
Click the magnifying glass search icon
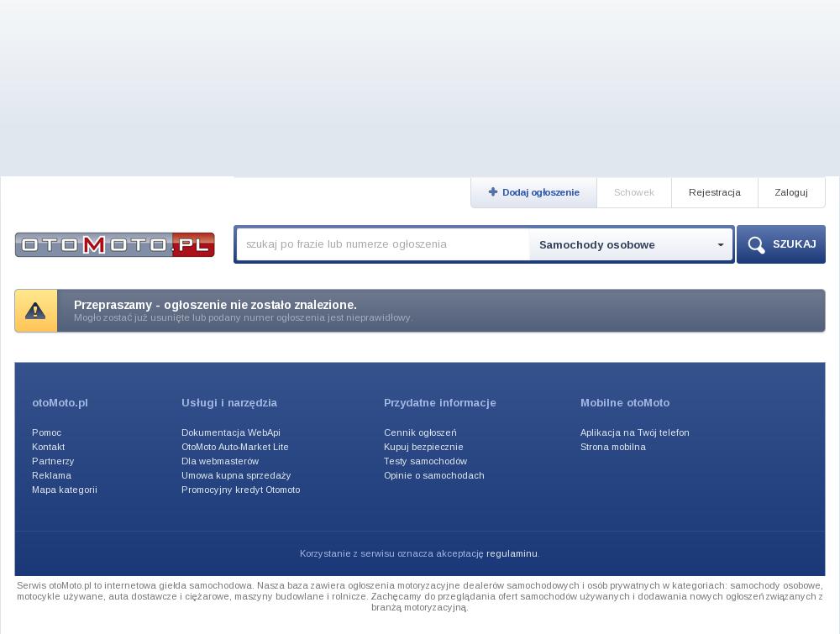pos(756,244)
